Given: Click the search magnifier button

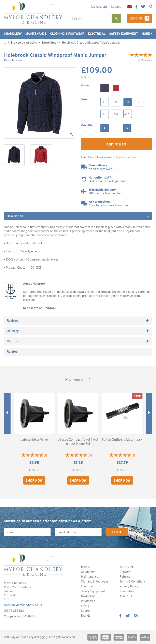Looking at the screenshot, I should (x=116, y=18).
